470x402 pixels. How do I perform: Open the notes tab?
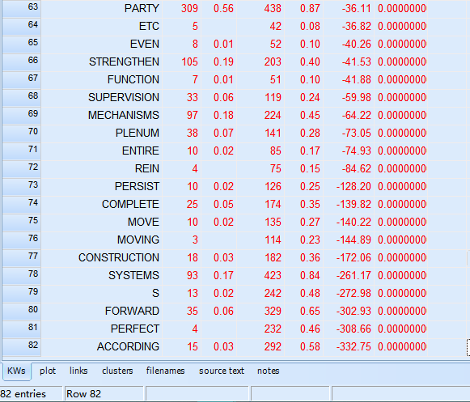pyautogui.click(x=268, y=371)
